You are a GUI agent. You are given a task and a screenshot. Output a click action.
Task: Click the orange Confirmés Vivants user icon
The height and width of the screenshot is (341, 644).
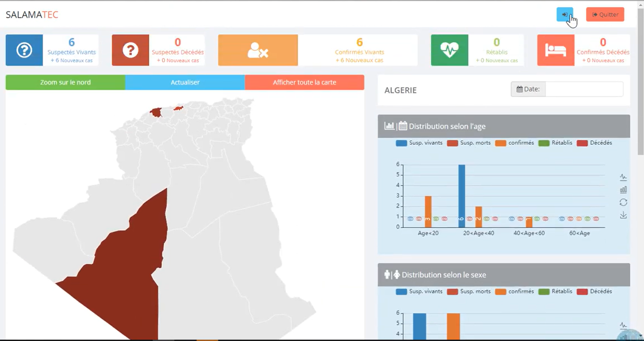(258, 50)
